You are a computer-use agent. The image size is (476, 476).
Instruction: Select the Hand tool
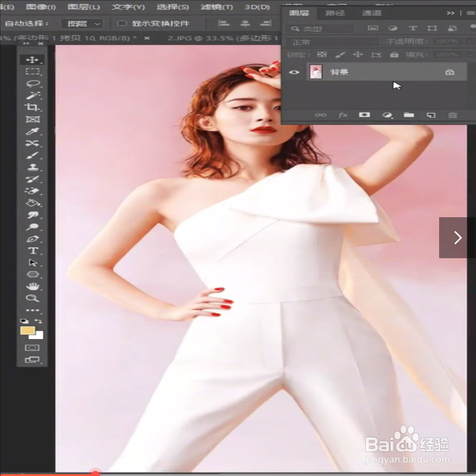(x=32, y=286)
